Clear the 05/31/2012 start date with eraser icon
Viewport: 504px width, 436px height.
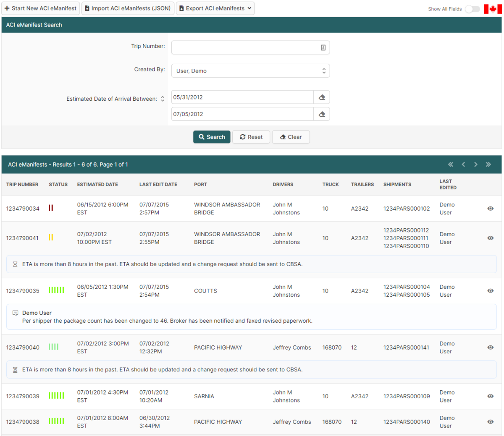[x=321, y=97]
